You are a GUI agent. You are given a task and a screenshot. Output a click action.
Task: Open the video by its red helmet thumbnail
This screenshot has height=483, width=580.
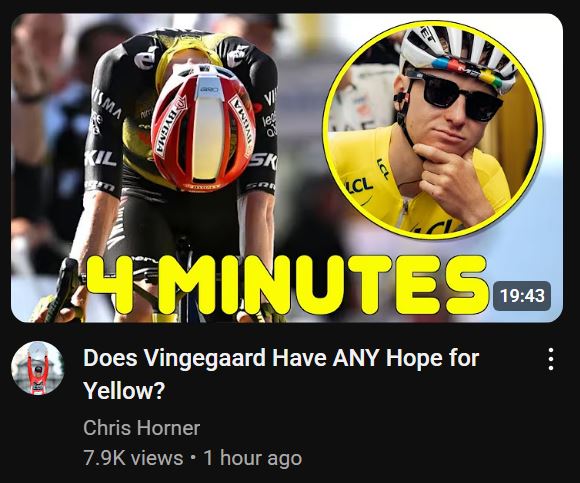click(x=287, y=168)
